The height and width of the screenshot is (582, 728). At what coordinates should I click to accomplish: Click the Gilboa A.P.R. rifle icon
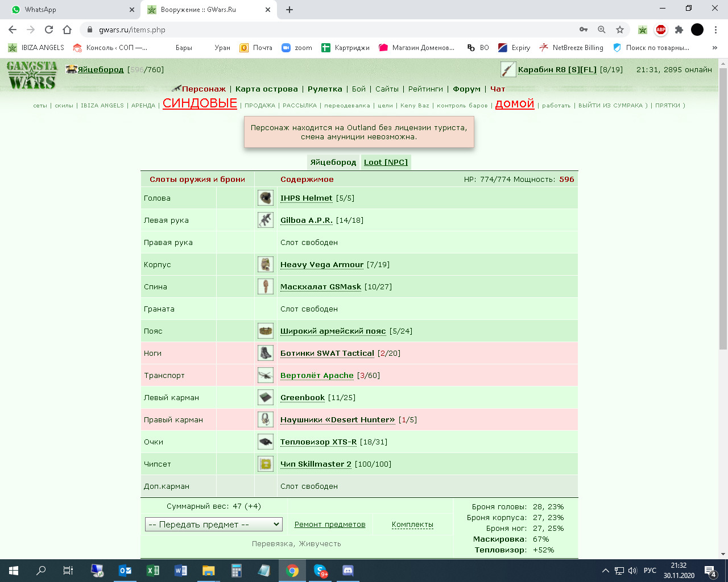(266, 220)
